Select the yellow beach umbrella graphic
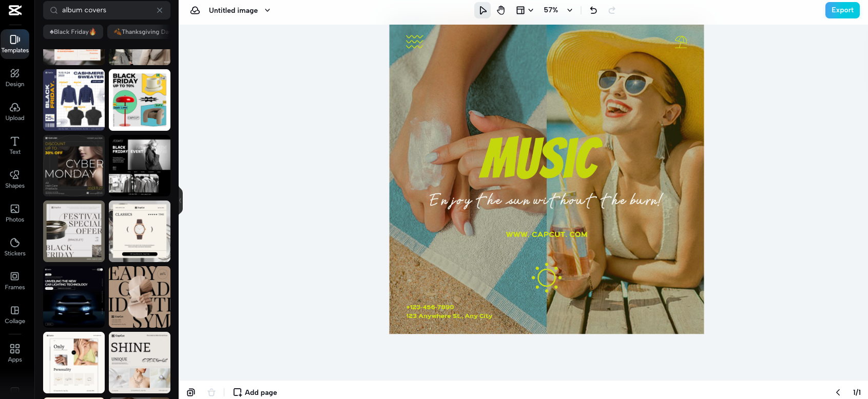This screenshot has width=868, height=399. pos(681,42)
